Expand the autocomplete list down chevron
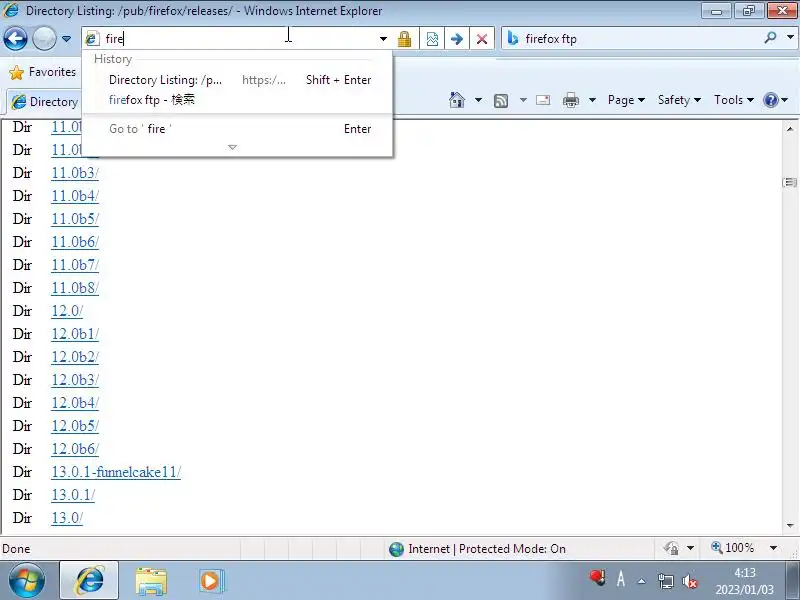Image resolution: width=800 pixels, height=600 pixels. [x=233, y=147]
